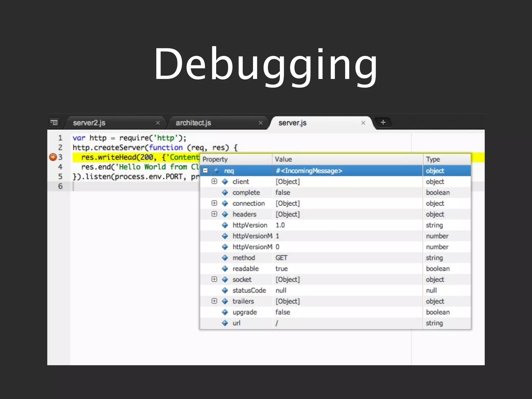Place cursor on empty line 6
This screenshot has height=399, width=532.
pyautogui.click(x=135, y=186)
